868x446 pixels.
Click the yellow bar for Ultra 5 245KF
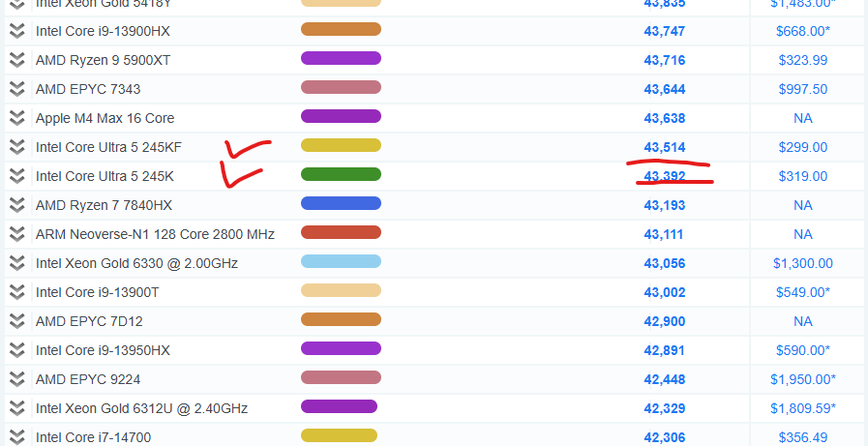341,145
